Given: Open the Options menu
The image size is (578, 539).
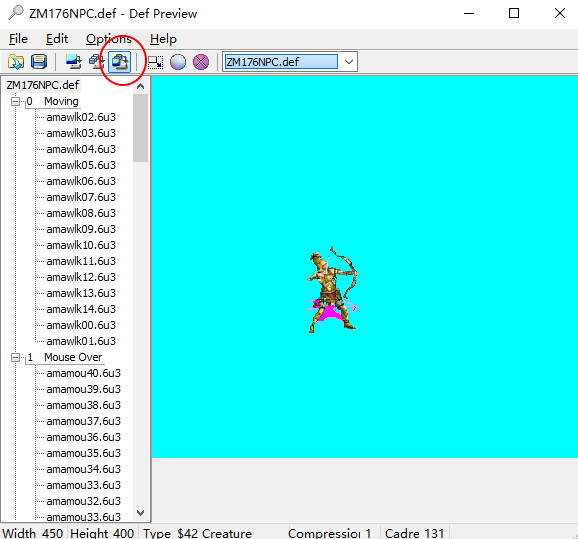Looking at the screenshot, I should tap(109, 39).
